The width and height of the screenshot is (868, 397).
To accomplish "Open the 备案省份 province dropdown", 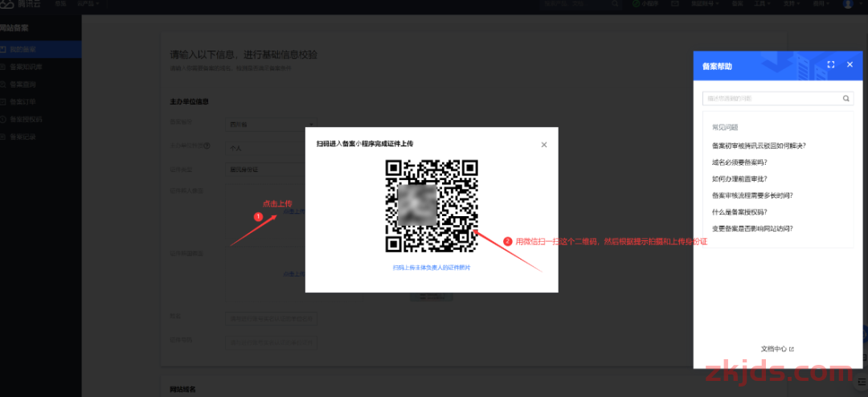I will pyautogui.click(x=272, y=125).
